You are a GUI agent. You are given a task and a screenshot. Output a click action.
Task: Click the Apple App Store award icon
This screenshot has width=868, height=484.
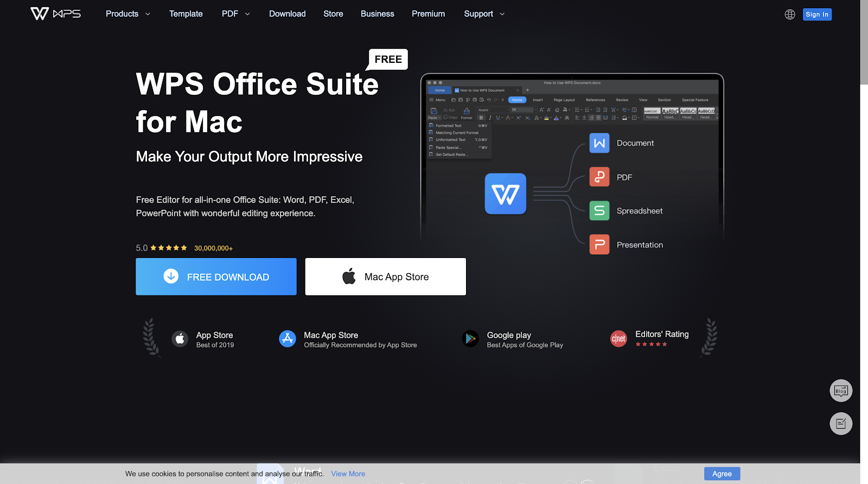pyautogui.click(x=180, y=339)
